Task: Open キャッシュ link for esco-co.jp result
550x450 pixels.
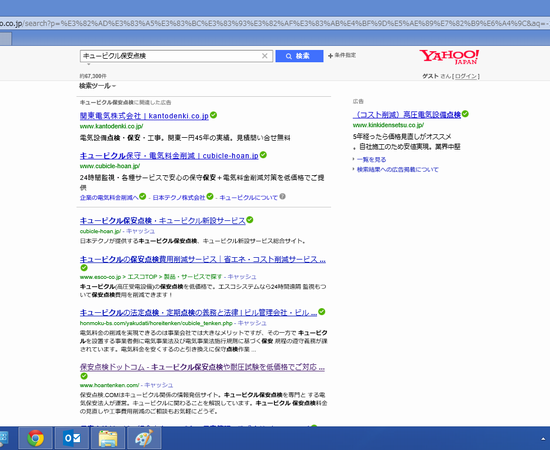Action: click(242, 277)
